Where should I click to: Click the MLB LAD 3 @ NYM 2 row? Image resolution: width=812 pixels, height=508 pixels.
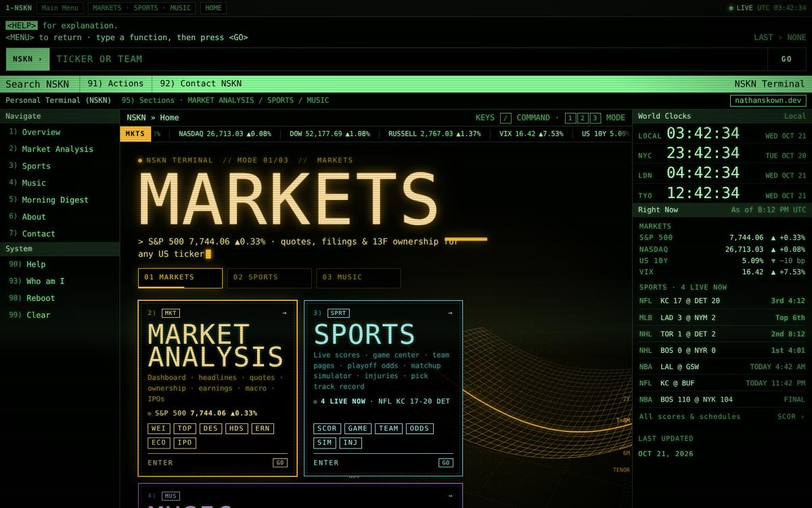pos(722,318)
